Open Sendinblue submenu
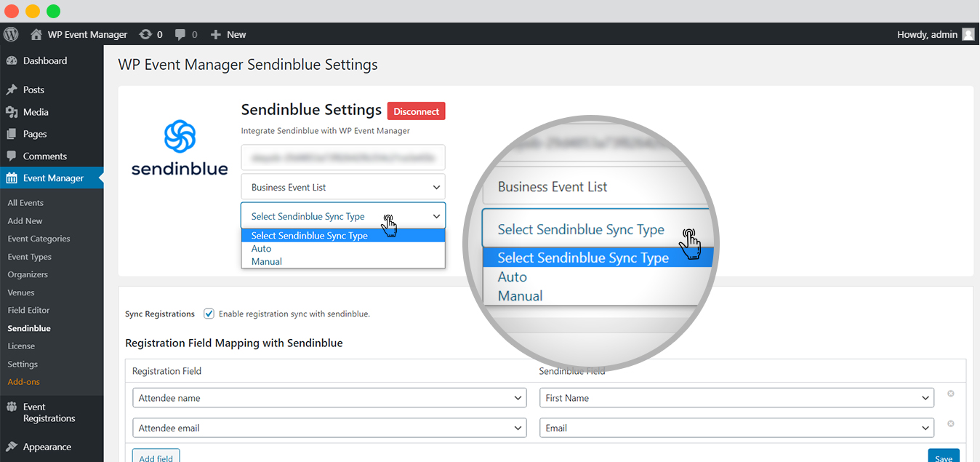 click(x=29, y=328)
